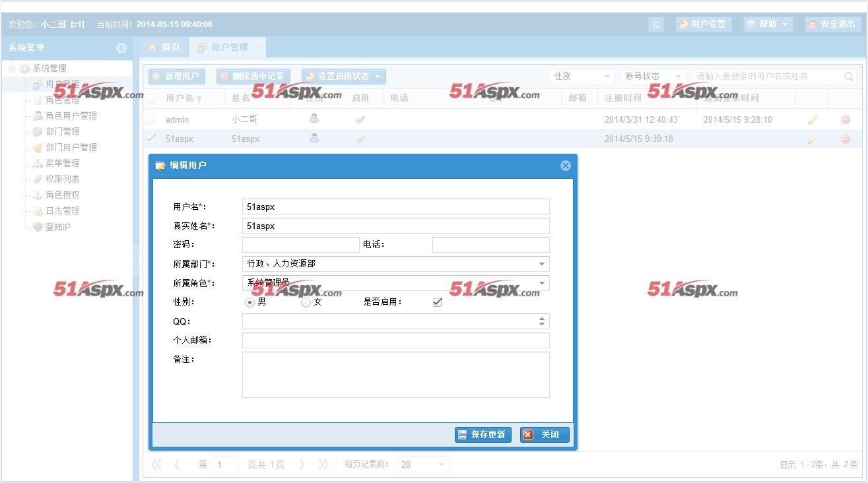Image resolution: width=868 pixels, height=483 pixels.
Task: Click the page number input box
Action: coord(226,465)
